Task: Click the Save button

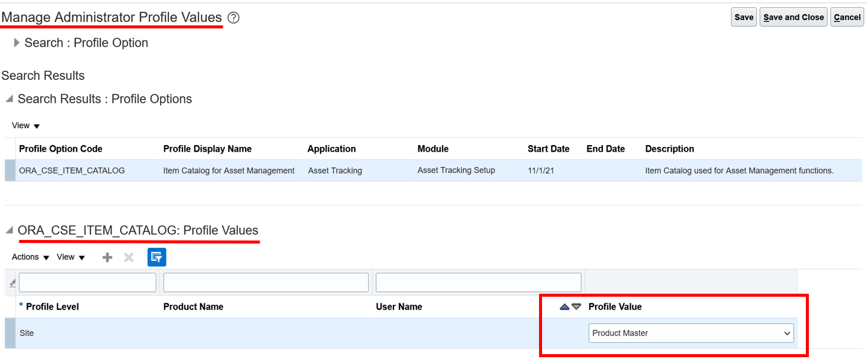Action: pyautogui.click(x=744, y=18)
